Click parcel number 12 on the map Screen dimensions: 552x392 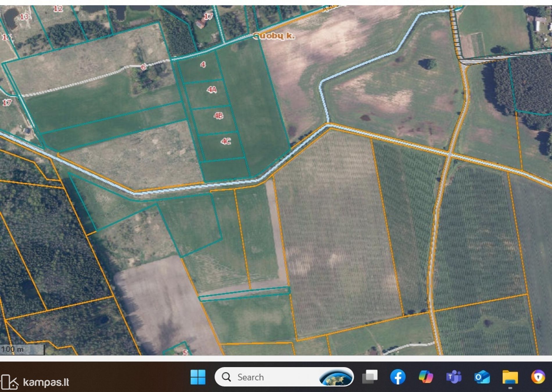58,9
